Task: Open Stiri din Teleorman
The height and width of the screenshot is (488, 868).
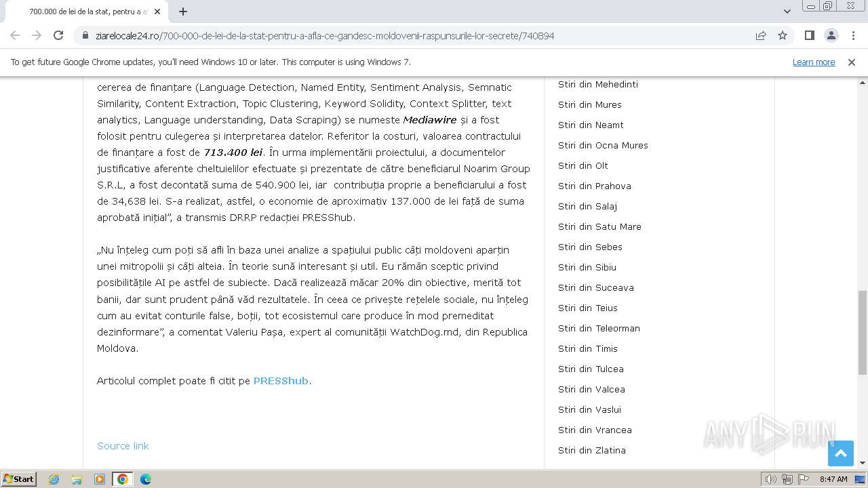Action: [599, 328]
